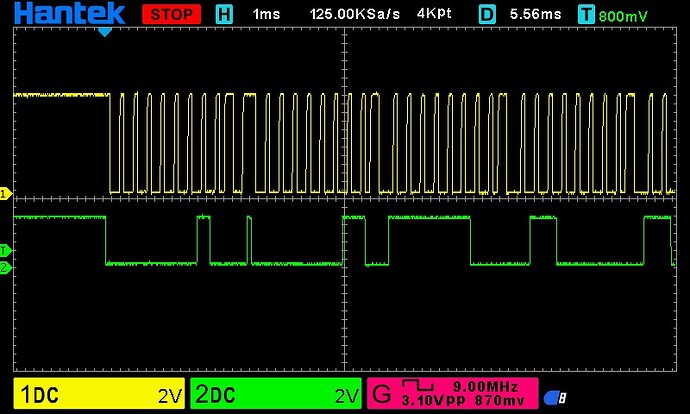
Task: Click the blue USB storage icon
Action: tap(554, 398)
